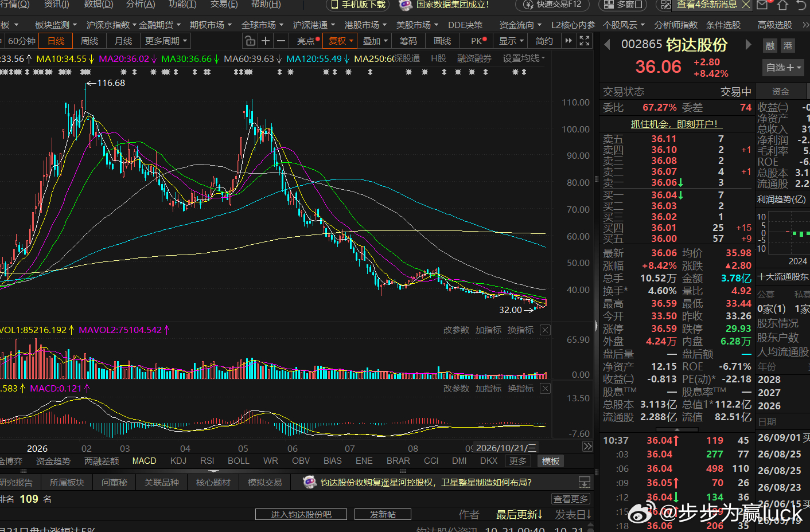Open 设置均线 moving average settings

[x=524, y=58]
